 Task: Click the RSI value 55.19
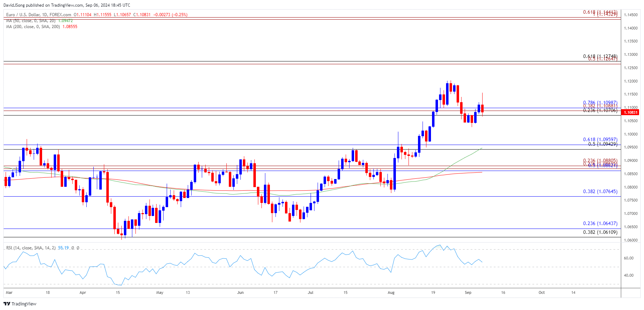pos(64,248)
